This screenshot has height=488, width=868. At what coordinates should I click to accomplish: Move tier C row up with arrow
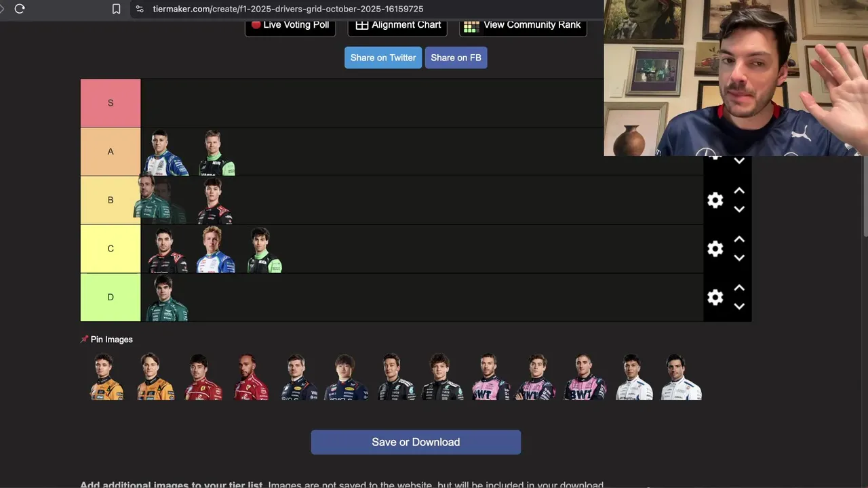coord(739,240)
